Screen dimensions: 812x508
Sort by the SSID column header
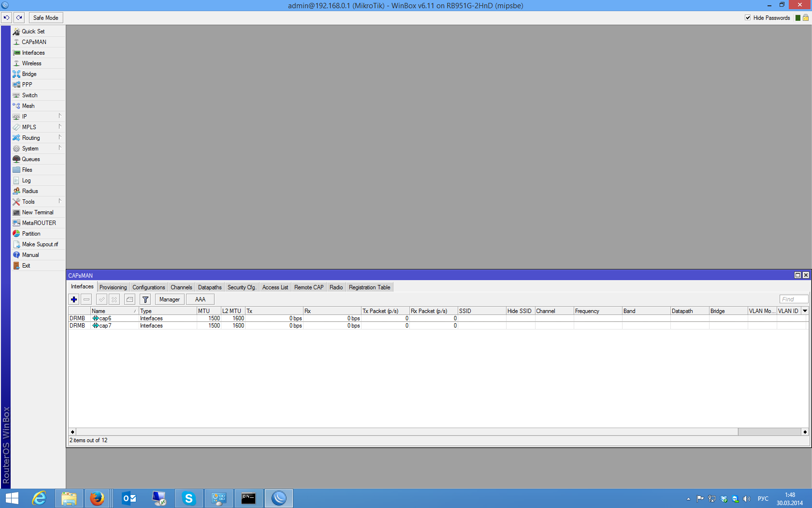pyautogui.click(x=481, y=311)
